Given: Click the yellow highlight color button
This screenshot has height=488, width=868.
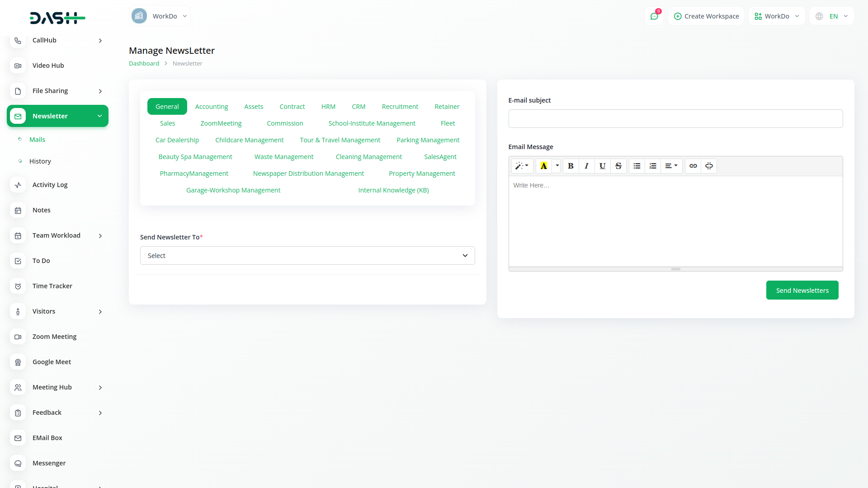Looking at the screenshot, I should click(x=543, y=166).
